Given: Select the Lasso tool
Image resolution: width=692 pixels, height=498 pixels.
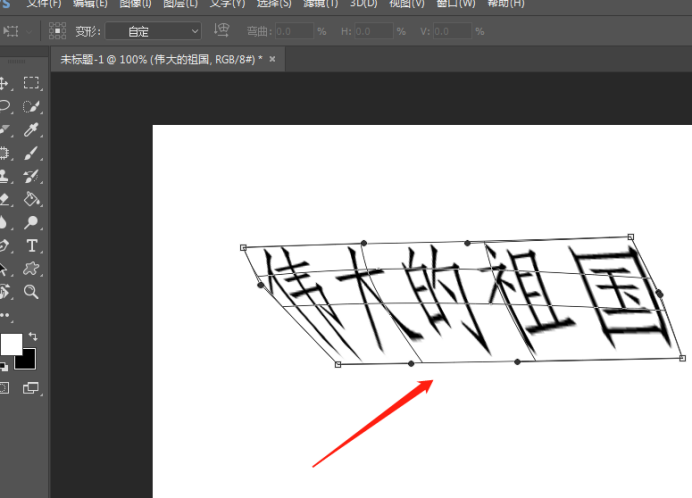Looking at the screenshot, I should pos(4,106).
